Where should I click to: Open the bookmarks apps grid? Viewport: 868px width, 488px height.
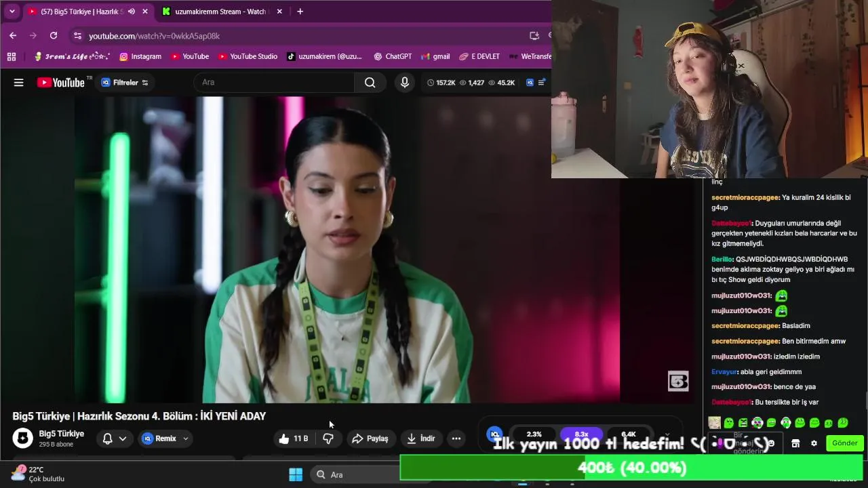click(x=12, y=56)
